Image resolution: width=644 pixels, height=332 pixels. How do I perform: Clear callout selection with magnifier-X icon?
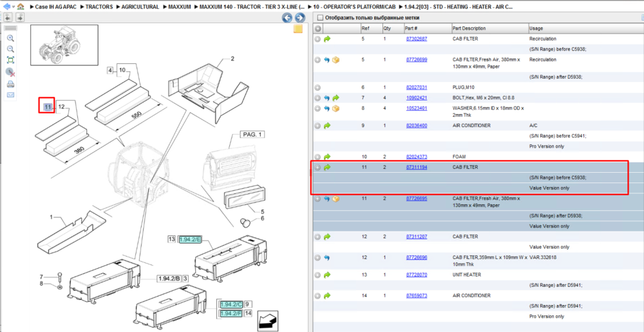tap(11, 73)
